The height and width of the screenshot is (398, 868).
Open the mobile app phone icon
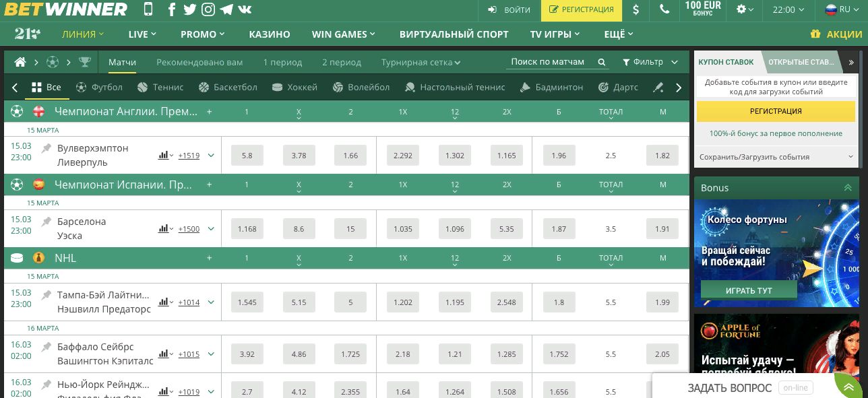(148, 9)
